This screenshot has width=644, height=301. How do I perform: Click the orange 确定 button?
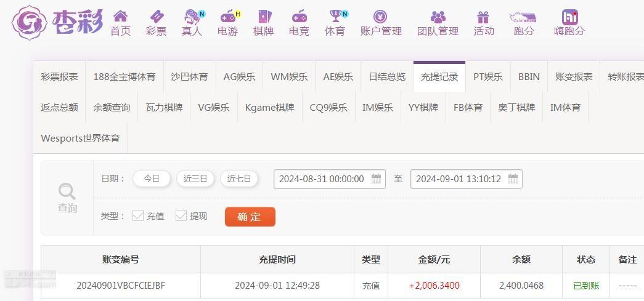point(250,217)
